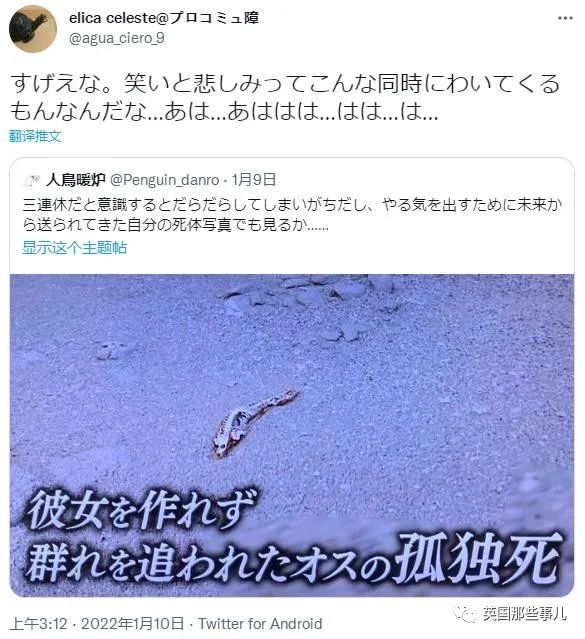Image resolution: width=585 pixels, height=639 pixels.
Task: Click the WeChat logo watermark icon
Action: pyautogui.click(x=465, y=613)
